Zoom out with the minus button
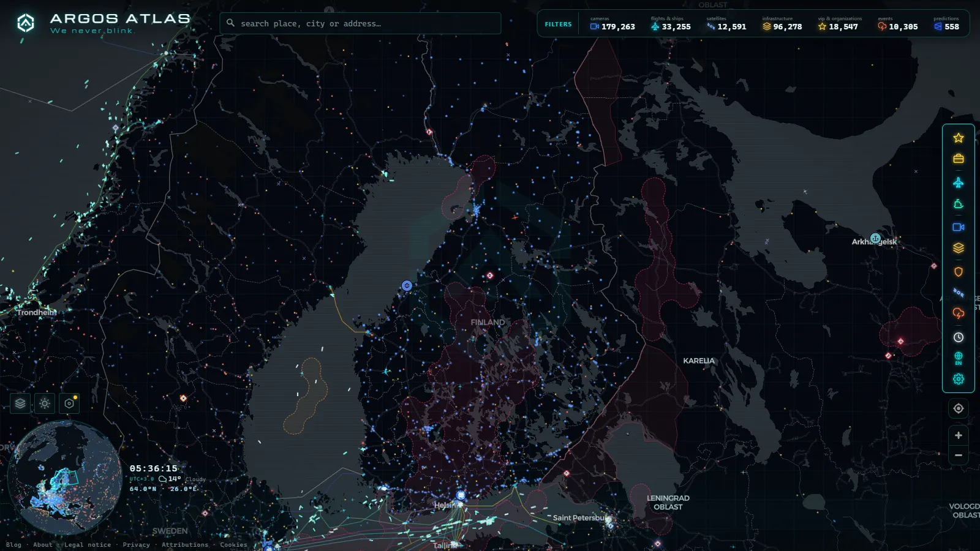 point(959,455)
